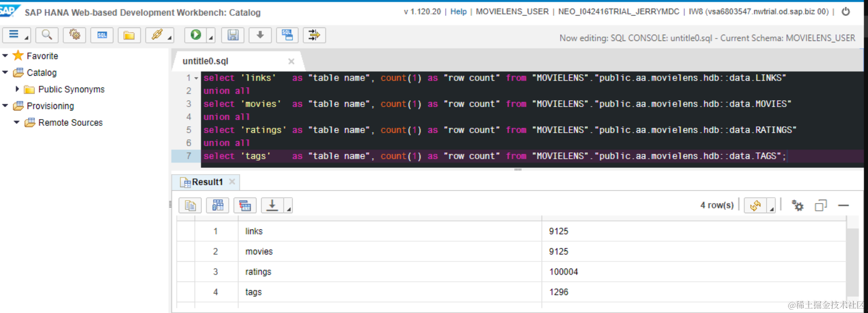Screen dimensions: 868x313
Task: Save the file with floppy disk icon
Action: coord(233,35)
